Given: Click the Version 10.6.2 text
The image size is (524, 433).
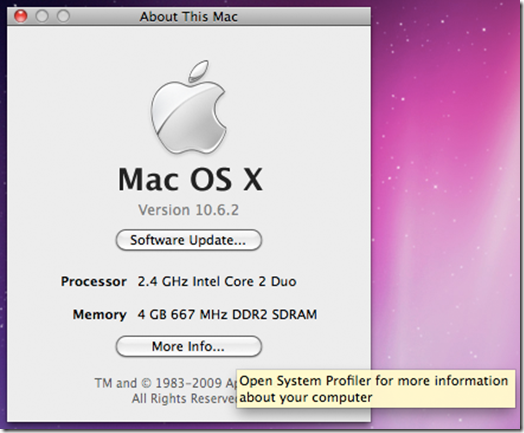Looking at the screenshot, I should tap(188, 210).
